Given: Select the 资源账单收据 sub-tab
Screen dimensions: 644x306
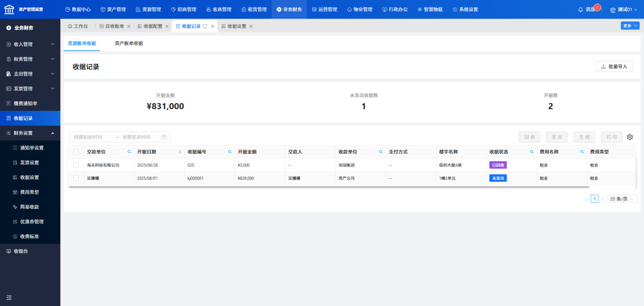Looking at the screenshot, I should pos(82,43).
